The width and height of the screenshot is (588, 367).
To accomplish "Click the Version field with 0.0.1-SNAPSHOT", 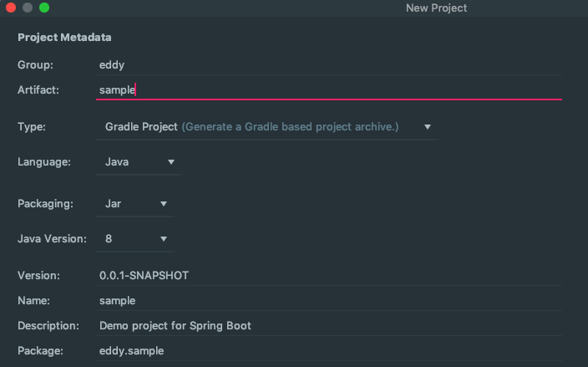I will (326, 275).
